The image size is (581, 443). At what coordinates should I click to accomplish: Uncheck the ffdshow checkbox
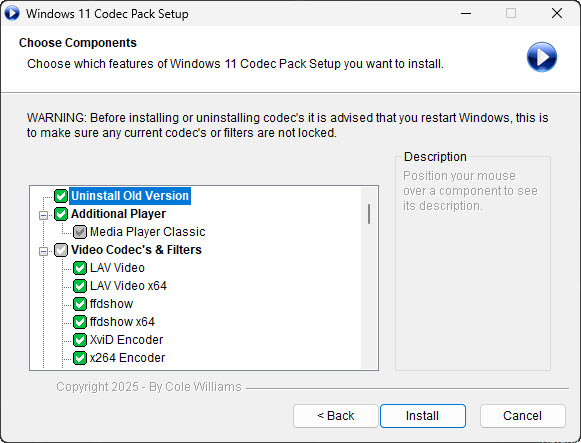click(80, 304)
